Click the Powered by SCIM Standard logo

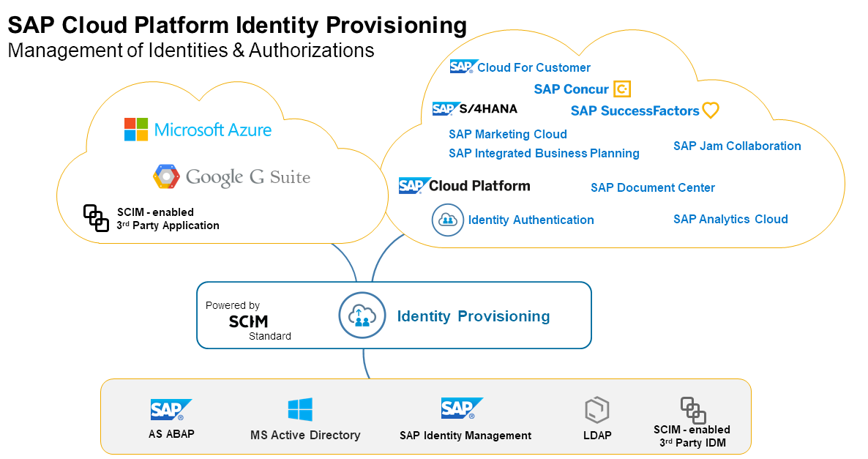[x=248, y=321]
